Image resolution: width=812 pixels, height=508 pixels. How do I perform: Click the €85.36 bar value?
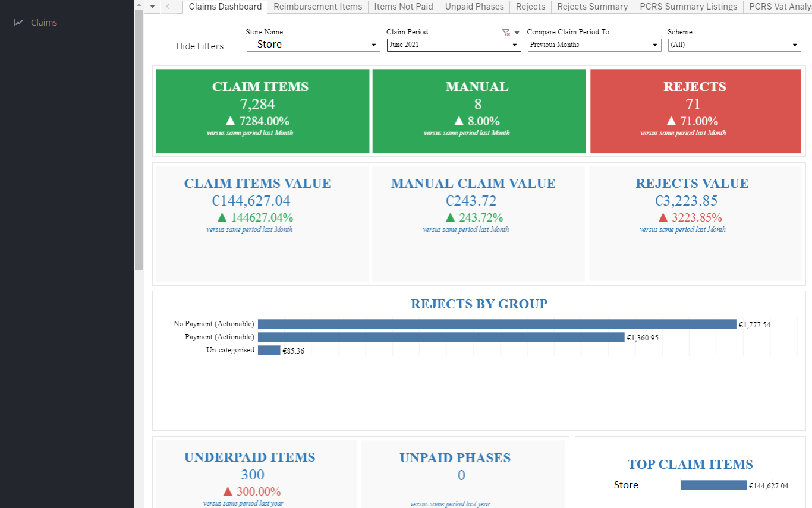(293, 351)
